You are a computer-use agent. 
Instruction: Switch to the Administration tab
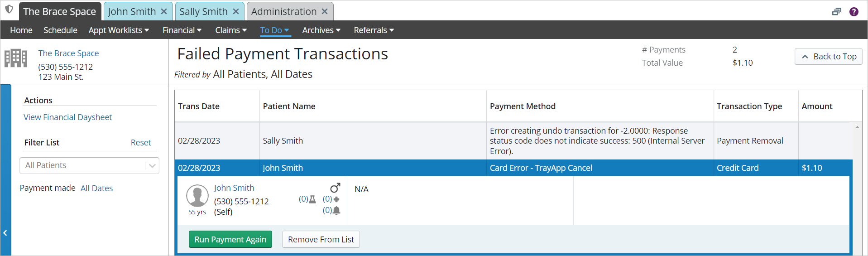[283, 11]
